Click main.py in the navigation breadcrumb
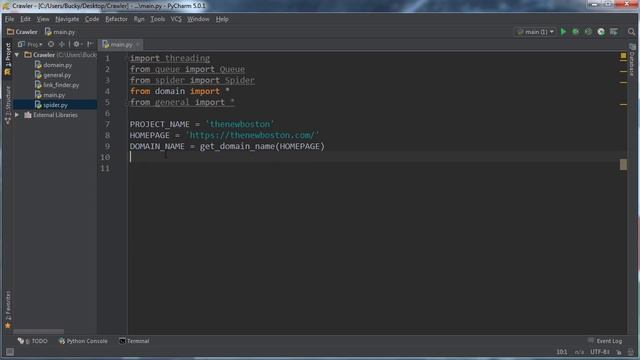640x360 pixels. tap(64, 31)
